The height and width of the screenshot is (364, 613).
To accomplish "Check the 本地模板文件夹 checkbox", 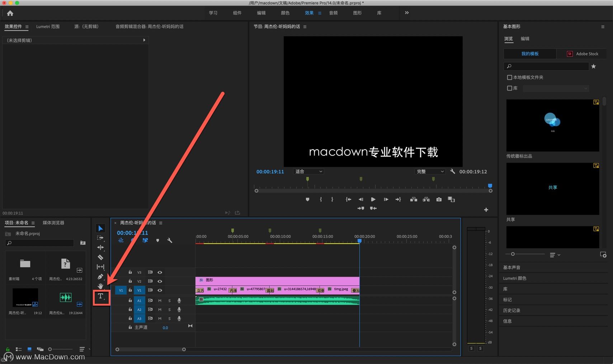I will [509, 77].
